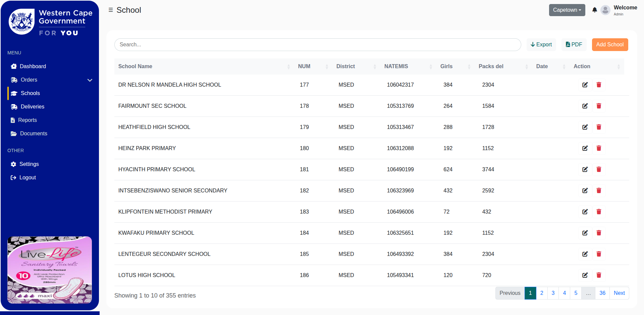Click the Live Life sanitary towels advertisement
Image resolution: width=644 pixels, height=315 pixels.
pos(49,270)
